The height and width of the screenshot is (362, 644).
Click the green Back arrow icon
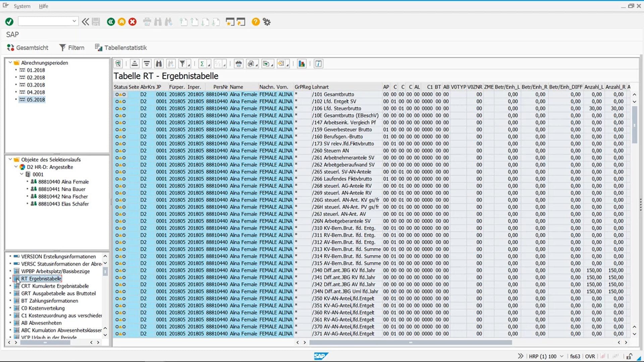click(111, 22)
